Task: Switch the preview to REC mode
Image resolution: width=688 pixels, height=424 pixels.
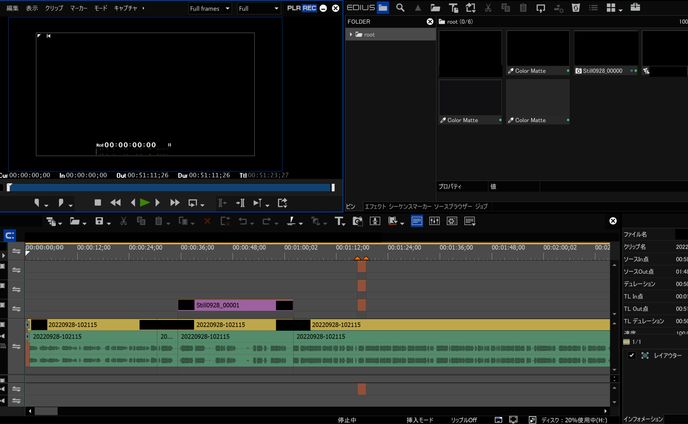Action: click(309, 8)
